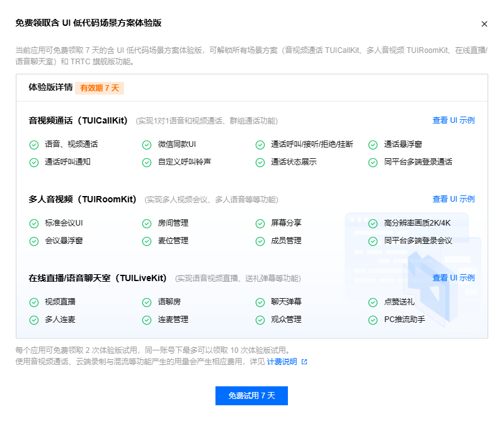Click check icon beside 同平台多端登录会议
This screenshot has height=421, width=504.
(373, 241)
